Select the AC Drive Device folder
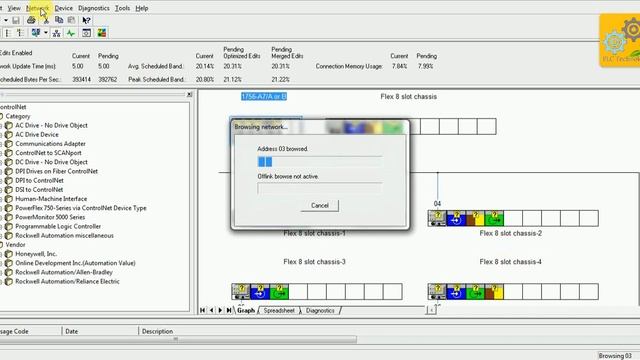Viewport: 640px width, 360px height. (x=37, y=134)
